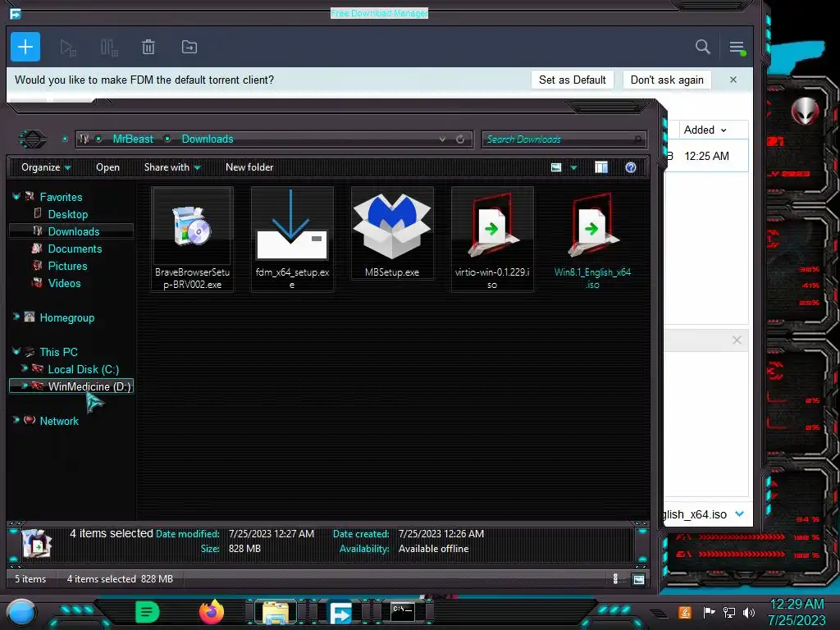Viewport: 840px width, 630px height.
Task: Click the Action Center flag tray icon
Action: click(x=709, y=612)
